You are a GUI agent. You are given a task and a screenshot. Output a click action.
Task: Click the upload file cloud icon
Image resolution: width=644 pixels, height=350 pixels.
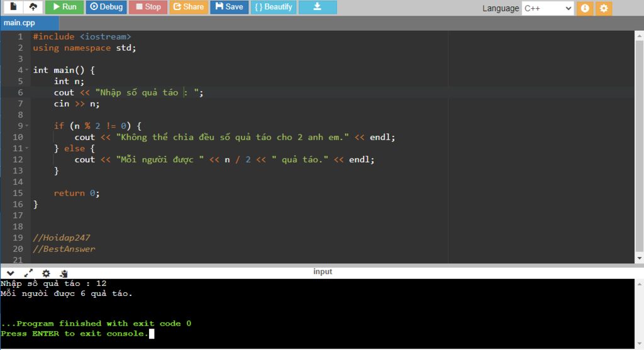[33, 6]
